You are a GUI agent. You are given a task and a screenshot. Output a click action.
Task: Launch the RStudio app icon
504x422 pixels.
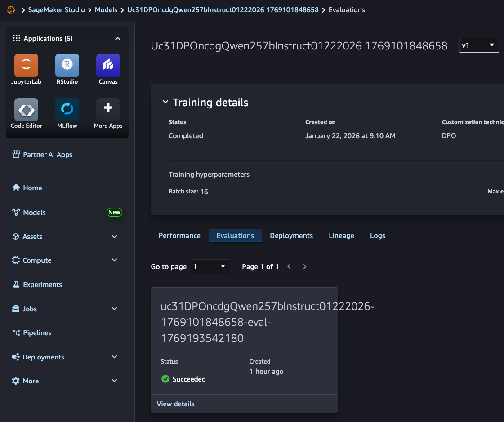[67, 65]
